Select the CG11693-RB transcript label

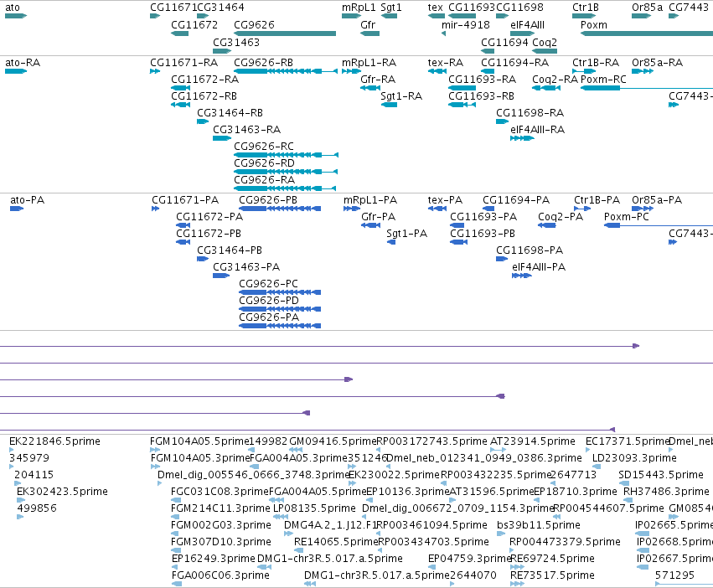[481, 96]
